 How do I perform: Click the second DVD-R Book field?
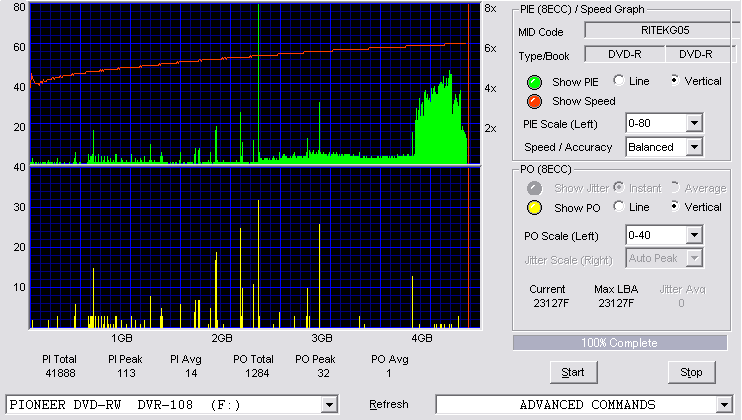pos(700,54)
